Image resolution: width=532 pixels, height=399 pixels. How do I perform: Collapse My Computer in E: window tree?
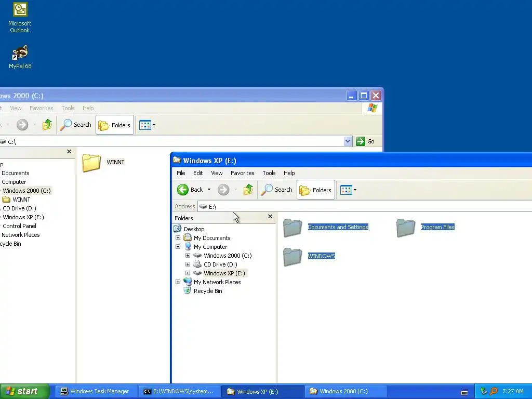178,247
